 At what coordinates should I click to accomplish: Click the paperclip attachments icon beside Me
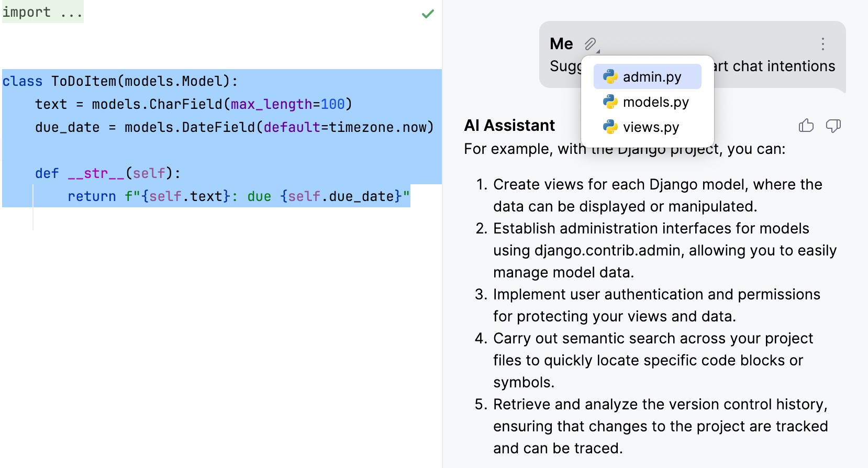pyautogui.click(x=591, y=44)
